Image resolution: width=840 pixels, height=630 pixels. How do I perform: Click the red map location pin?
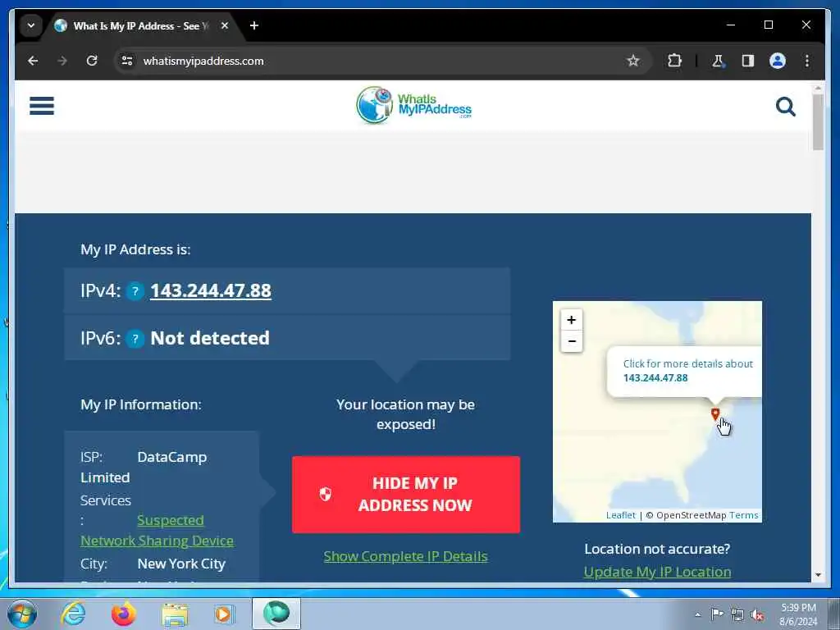[x=714, y=413]
